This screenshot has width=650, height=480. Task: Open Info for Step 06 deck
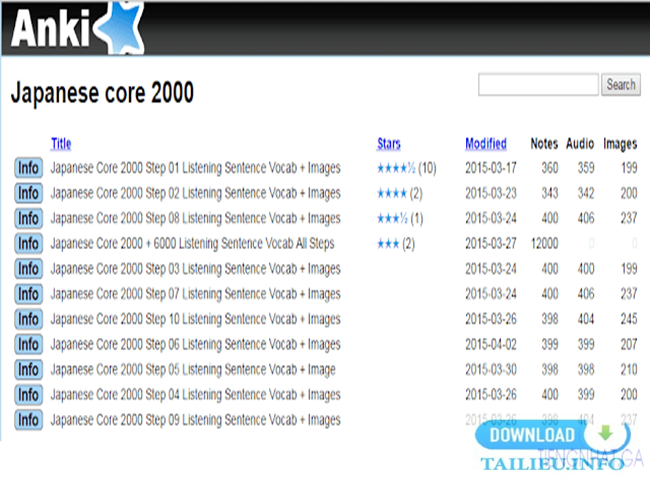(x=28, y=344)
